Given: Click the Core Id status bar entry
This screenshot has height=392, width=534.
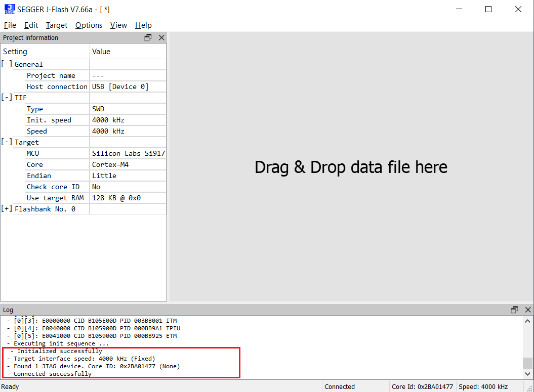Looking at the screenshot, I should [422, 386].
